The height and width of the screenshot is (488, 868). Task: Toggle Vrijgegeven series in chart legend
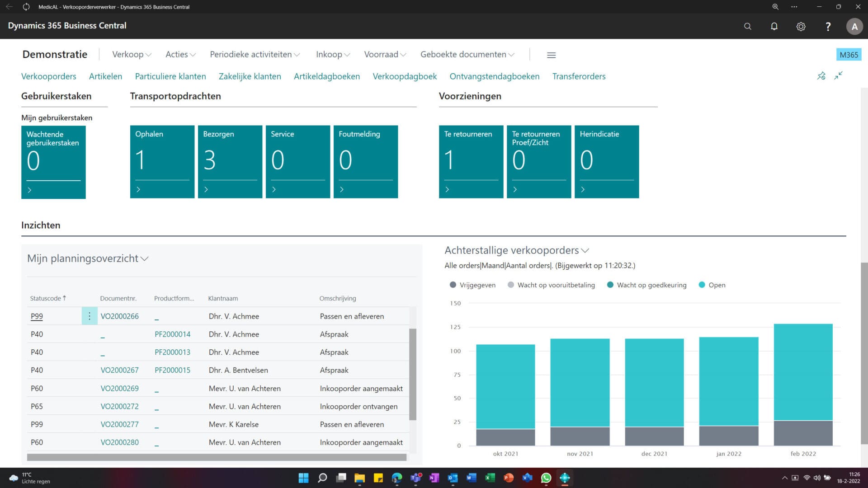pos(472,285)
